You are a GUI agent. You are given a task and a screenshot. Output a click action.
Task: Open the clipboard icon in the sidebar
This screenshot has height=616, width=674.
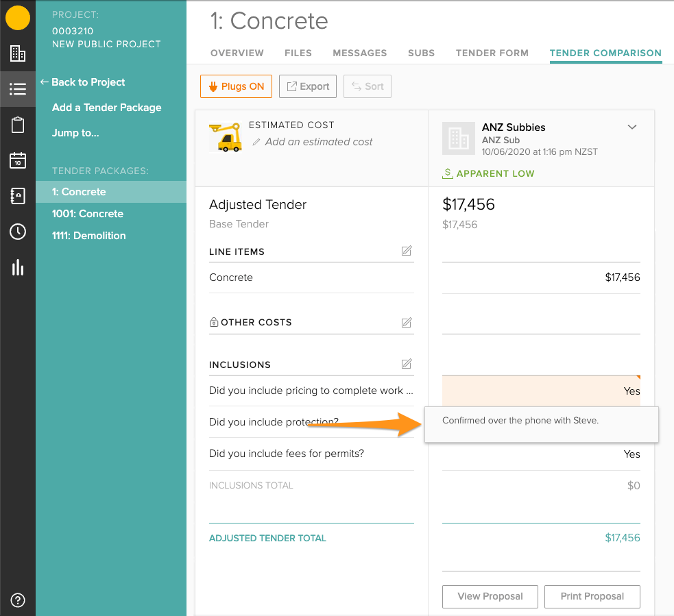coord(18,125)
